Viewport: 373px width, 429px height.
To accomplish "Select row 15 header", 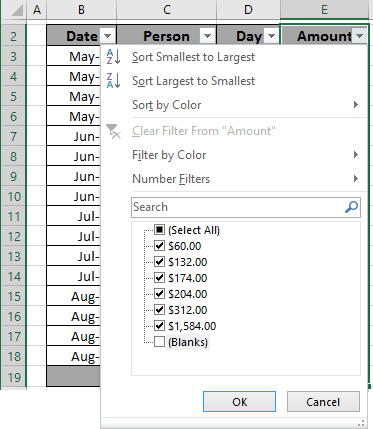I will [13, 296].
